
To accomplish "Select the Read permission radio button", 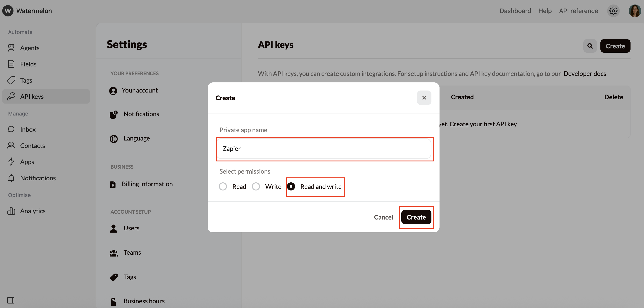I will pos(223,186).
